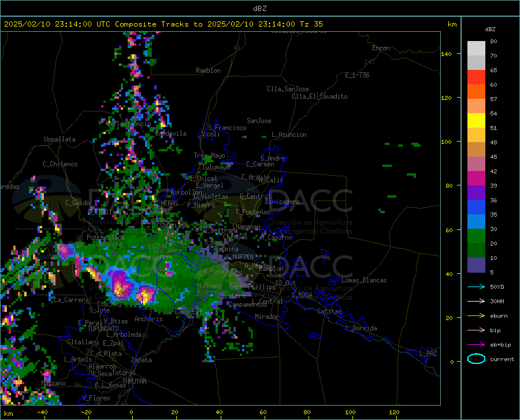Click the Capdevila map label
Viewport: 520px width, 420px height.
(x=170, y=133)
